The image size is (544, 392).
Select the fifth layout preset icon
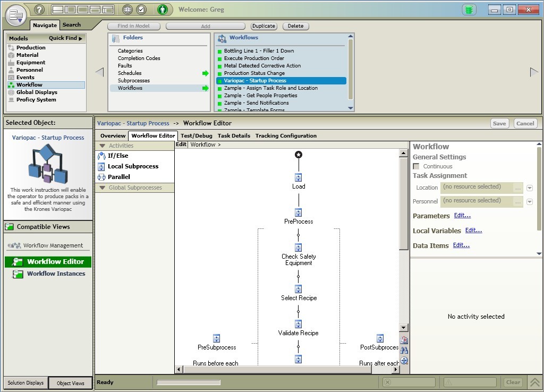pyautogui.click(x=107, y=10)
